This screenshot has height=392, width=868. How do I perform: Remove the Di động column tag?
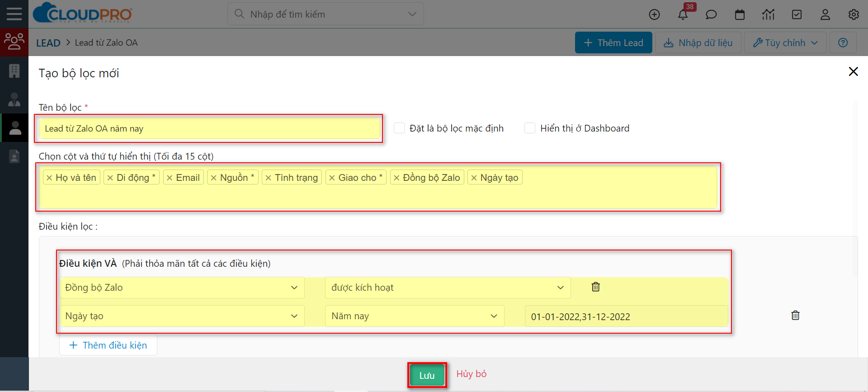[110, 178]
